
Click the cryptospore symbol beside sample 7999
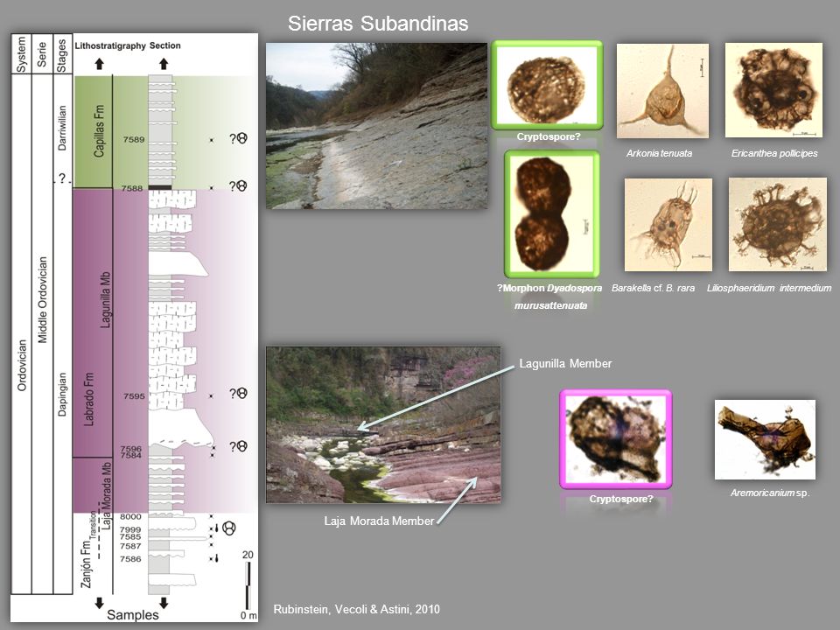tap(228, 528)
